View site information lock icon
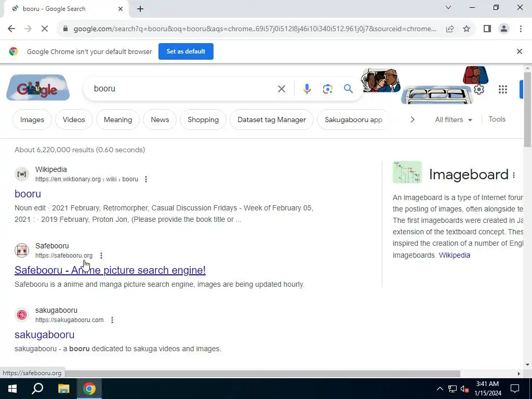532x399 pixels. click(x=65, y=29)
